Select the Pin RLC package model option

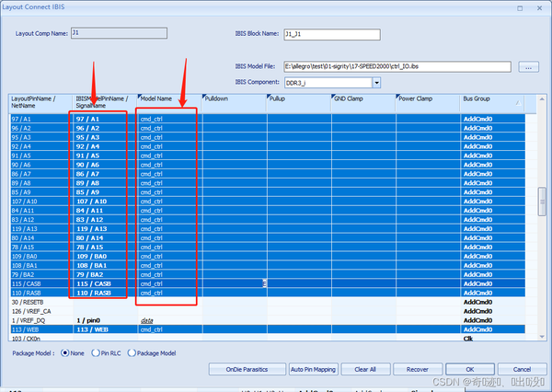click(x=96, y=353)
